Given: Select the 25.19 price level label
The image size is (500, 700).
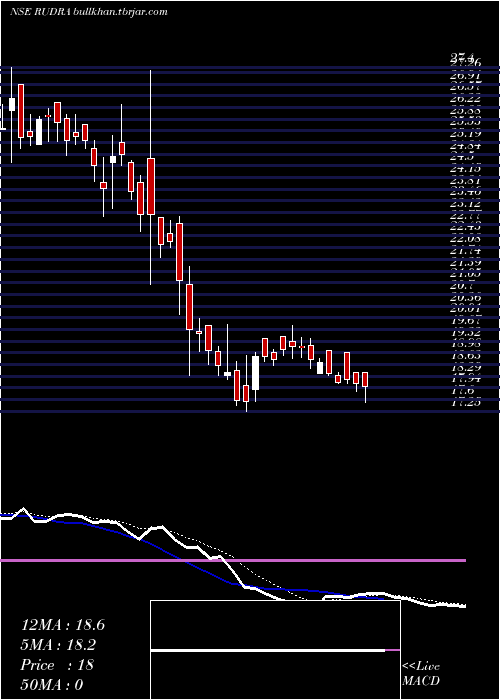Looking at the screenshot, I should tap(465, 133).
